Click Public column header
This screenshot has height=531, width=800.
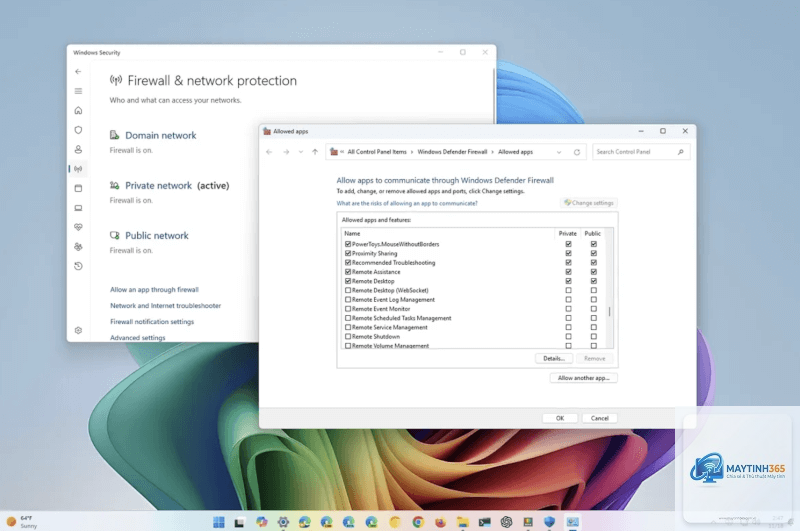click(592, 234)
